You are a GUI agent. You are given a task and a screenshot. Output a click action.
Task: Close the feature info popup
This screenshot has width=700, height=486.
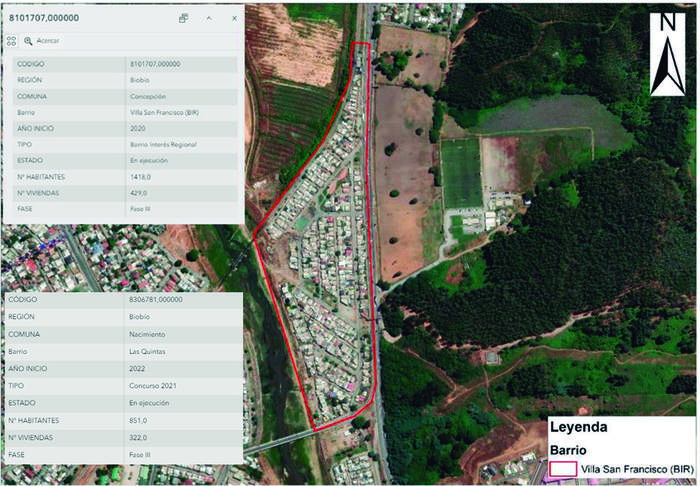[x=234, y=18]
